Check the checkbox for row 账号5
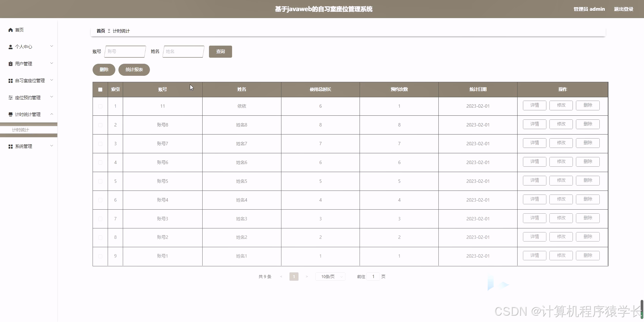This screenshot has width=644, height=322. point(100,181)
